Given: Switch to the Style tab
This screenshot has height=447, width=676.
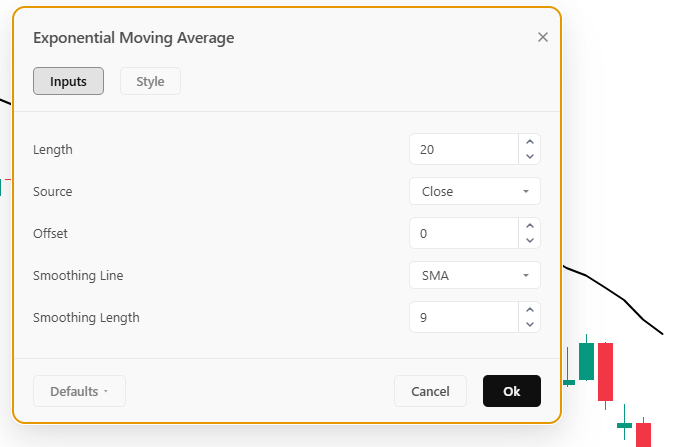Looking at the screenshot, I should tap(150, 81).
